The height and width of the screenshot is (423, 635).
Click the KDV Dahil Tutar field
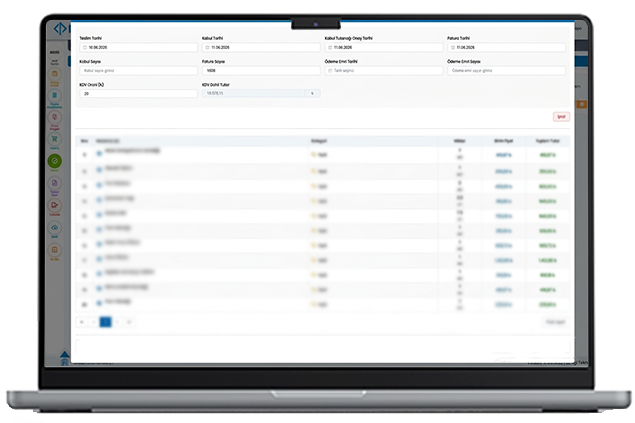(254, 94)
